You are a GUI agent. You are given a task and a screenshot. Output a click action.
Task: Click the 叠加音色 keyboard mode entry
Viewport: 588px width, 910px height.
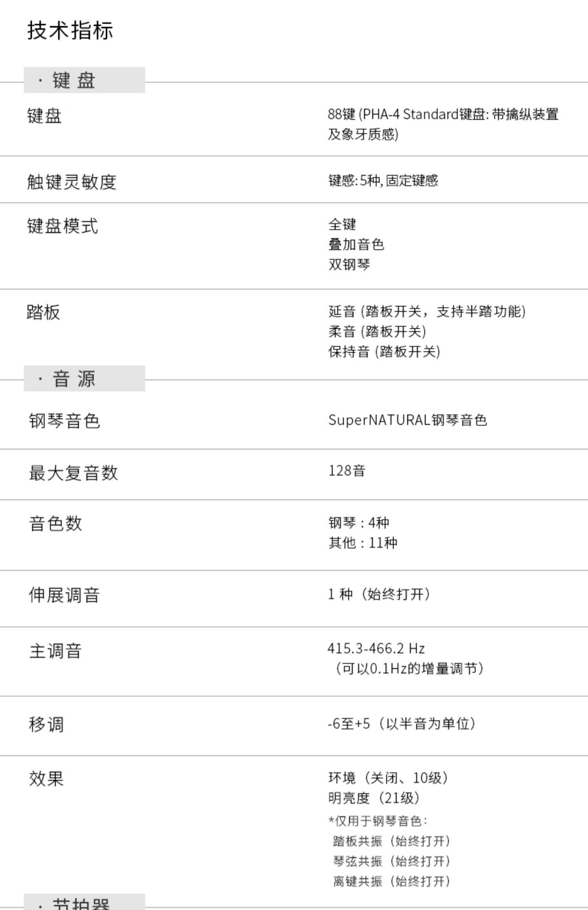point(356,245)
